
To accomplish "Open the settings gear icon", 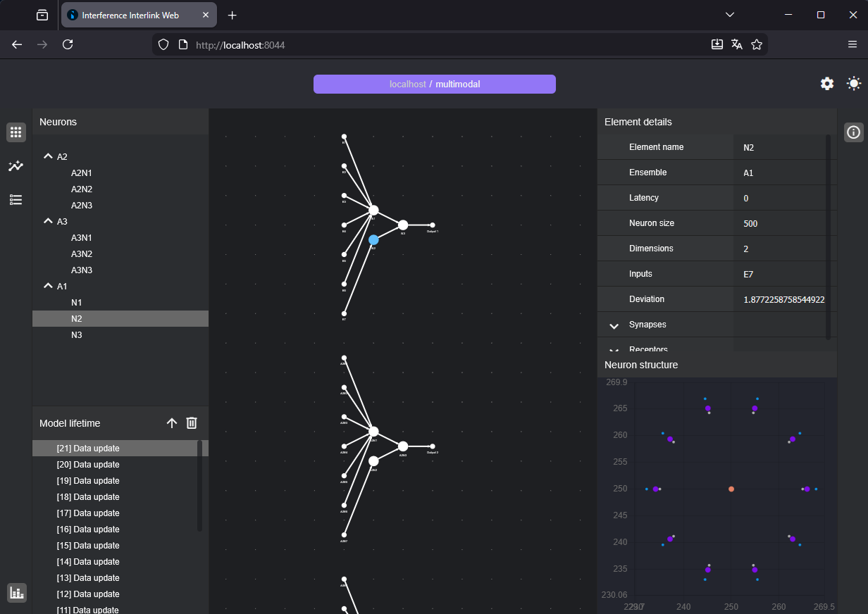I will 827,84.
